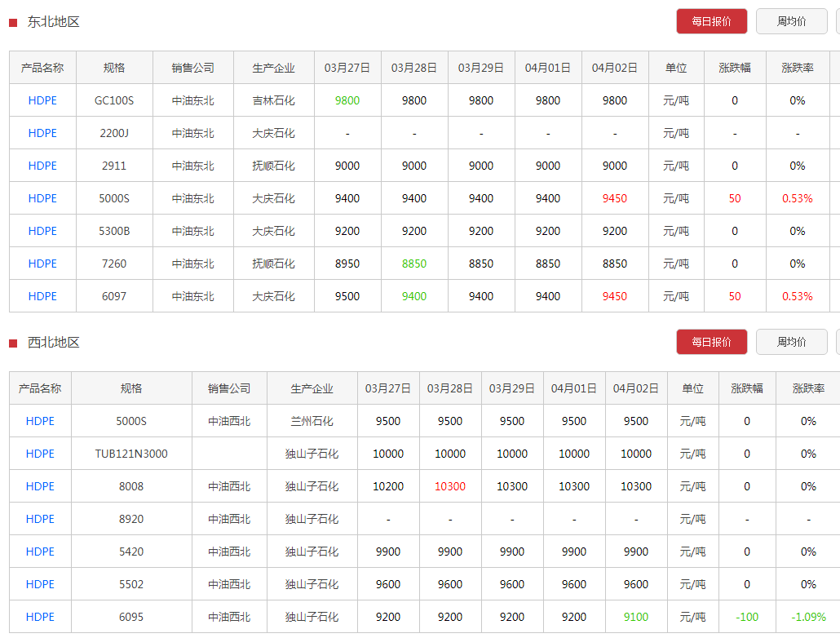Click 兰州石化 producer cell
This screenshot has width=840, height=638.
click(312, 422)
